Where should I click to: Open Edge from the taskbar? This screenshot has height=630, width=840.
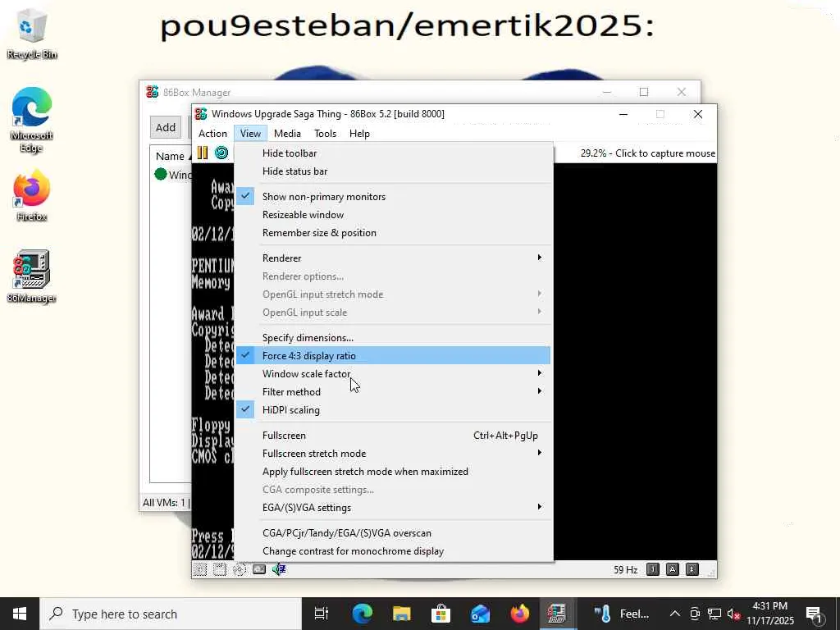[x=362, y=614]
